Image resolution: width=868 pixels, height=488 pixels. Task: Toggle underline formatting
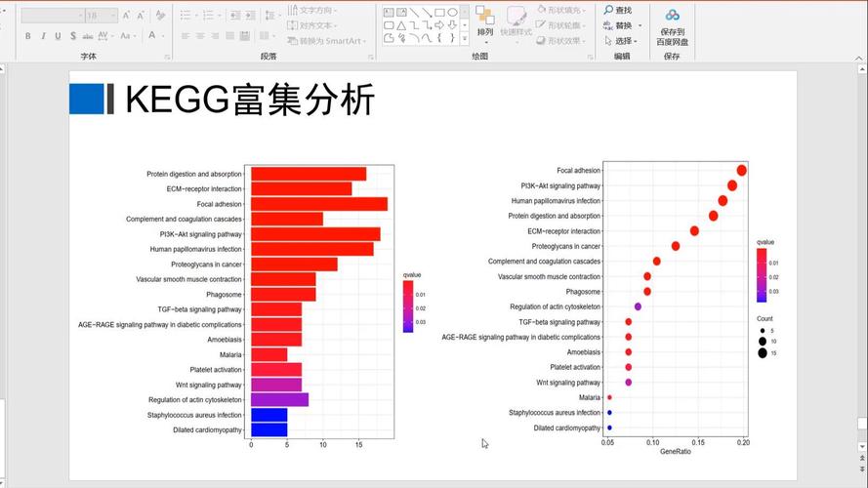pyautogui.click(x=59, y=36)
